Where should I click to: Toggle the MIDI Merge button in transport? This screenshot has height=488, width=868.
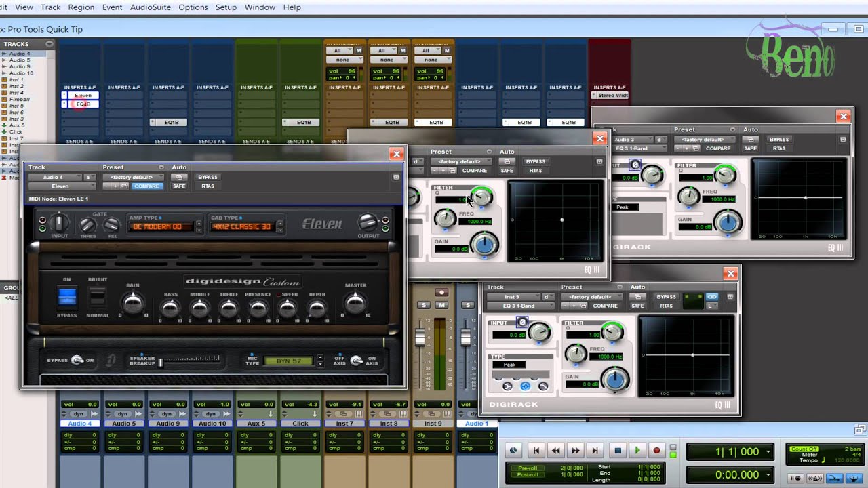click(x=852, y=479)
